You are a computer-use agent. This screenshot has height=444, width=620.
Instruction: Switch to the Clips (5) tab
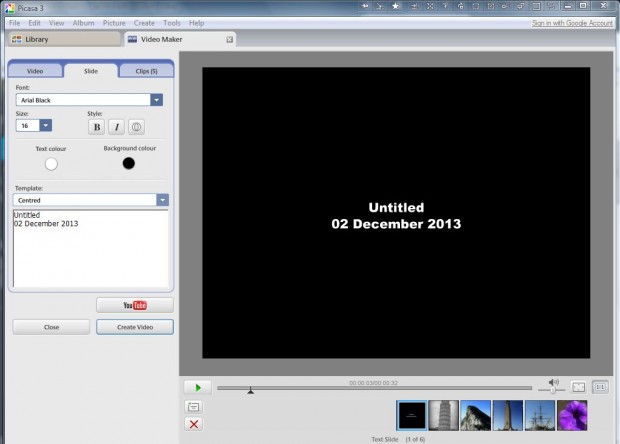coord(146,71)
